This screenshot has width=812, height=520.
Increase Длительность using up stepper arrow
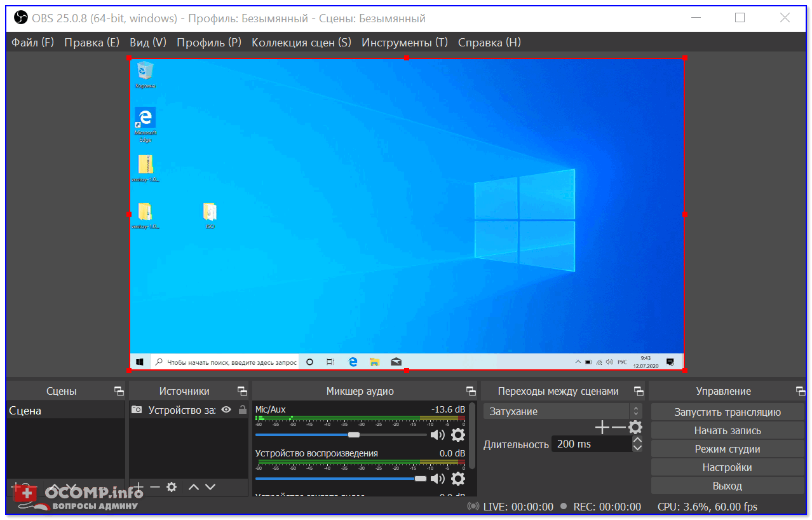tap(637, 440)
